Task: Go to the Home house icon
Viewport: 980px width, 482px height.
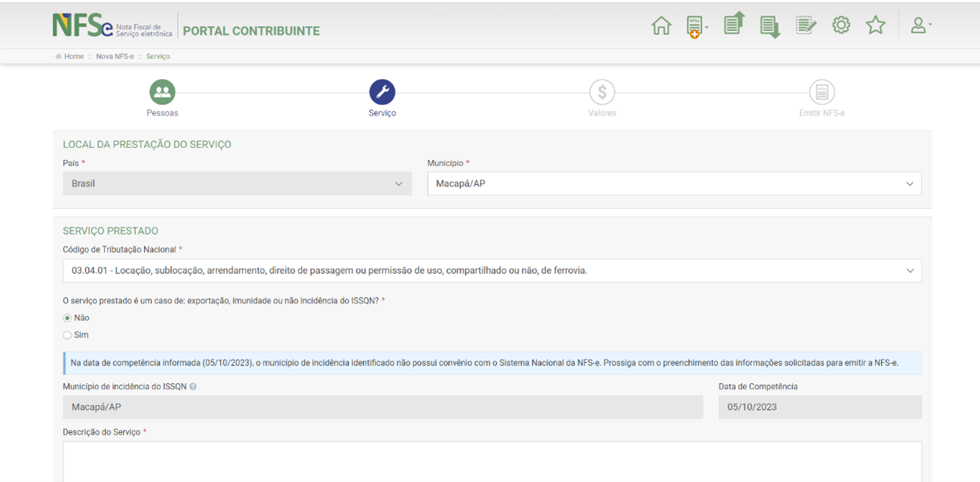Action: click(x=661, y=26)
